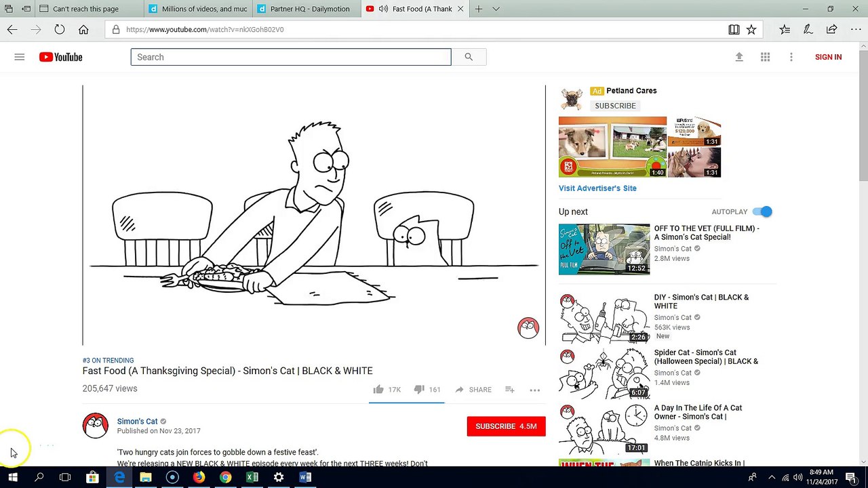Open File Explorer from the taskbar
This screenshot has height=488, width=868.
[146, 477]
